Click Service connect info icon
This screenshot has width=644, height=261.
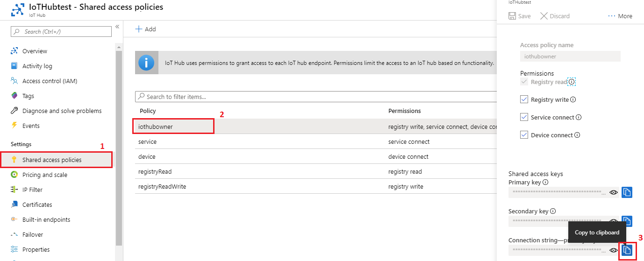tap(579, 117)
